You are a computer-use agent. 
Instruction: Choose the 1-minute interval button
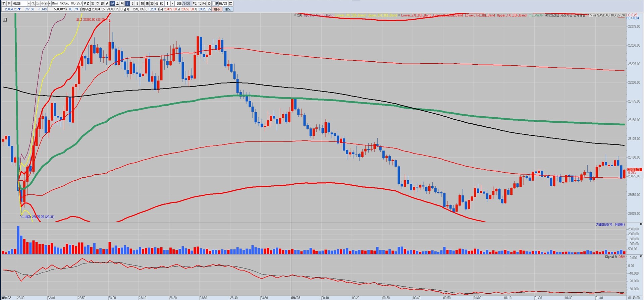coord(127,3)
